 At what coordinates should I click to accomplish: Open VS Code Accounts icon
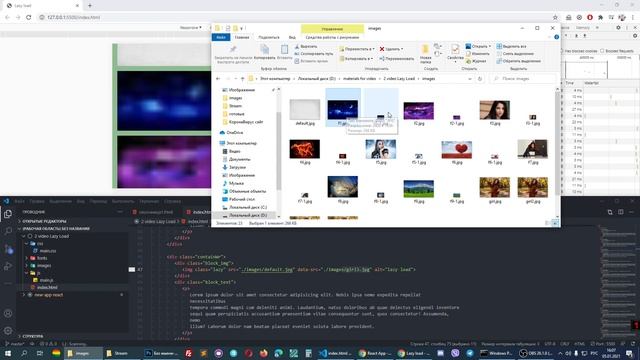pos(8,313)
